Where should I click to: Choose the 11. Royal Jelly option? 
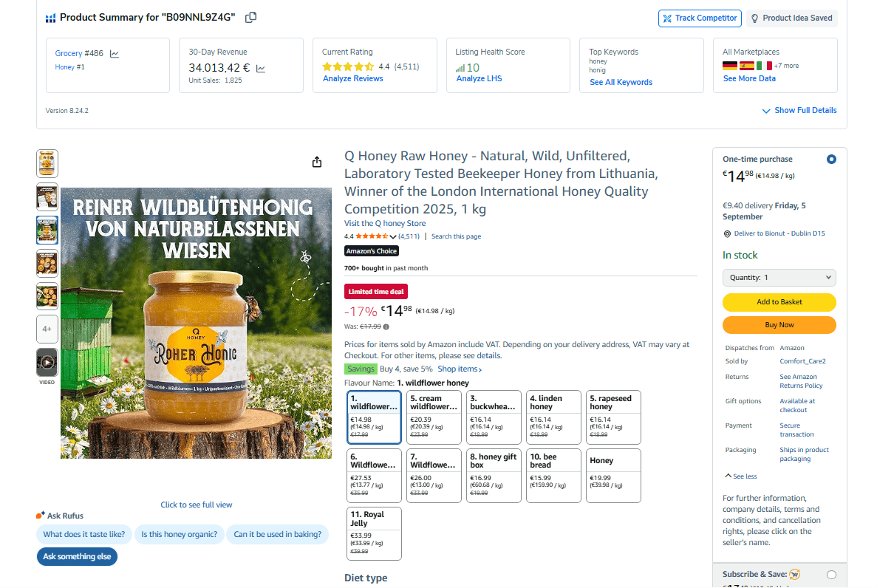click(374, 533)
